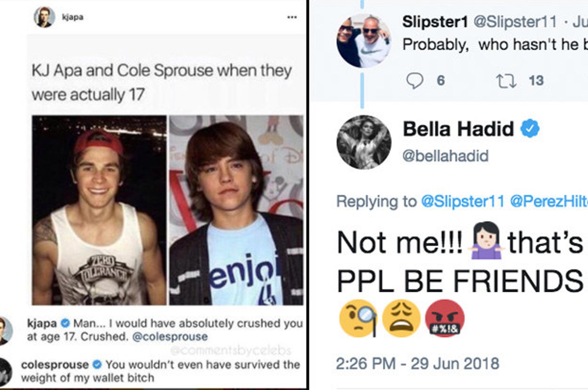The height and width of the screenshot is (390, 588).
Task: Click Slipster1's profile picture
Action: [x=364, y=40]
